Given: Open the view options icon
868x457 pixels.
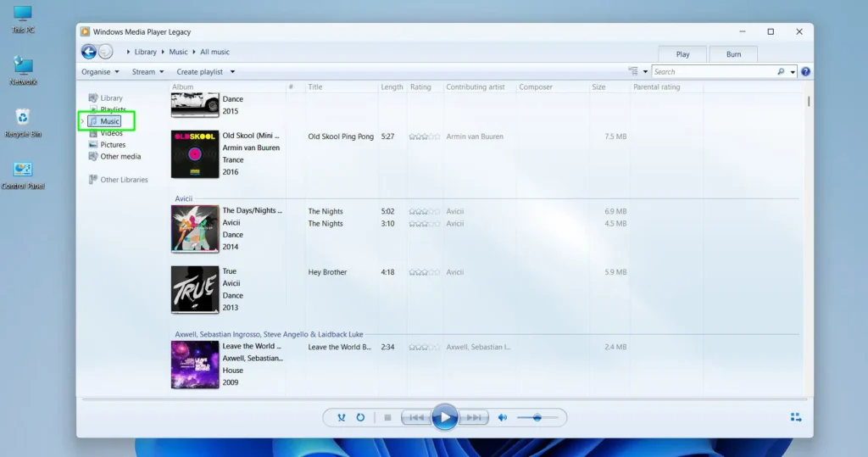Looking at the screenshot, I should (x=633, y=71).
